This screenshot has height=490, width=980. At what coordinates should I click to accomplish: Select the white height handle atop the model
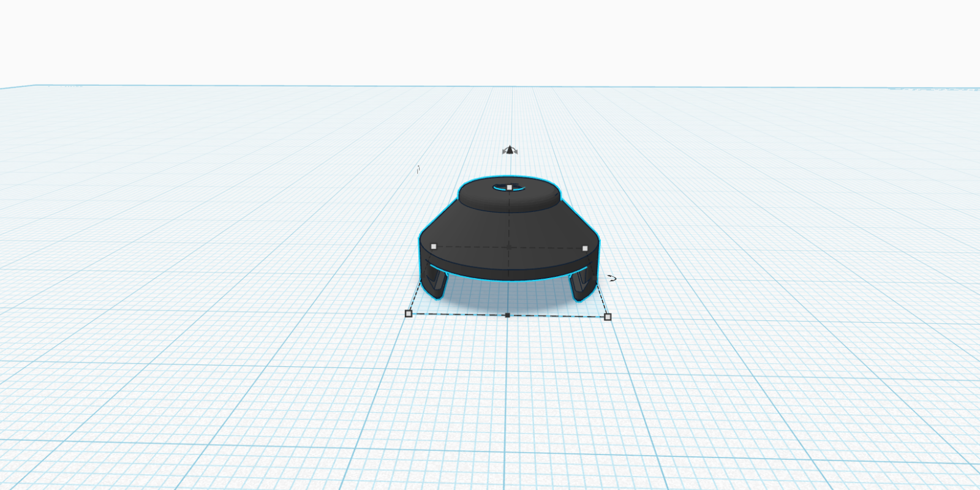510,187
